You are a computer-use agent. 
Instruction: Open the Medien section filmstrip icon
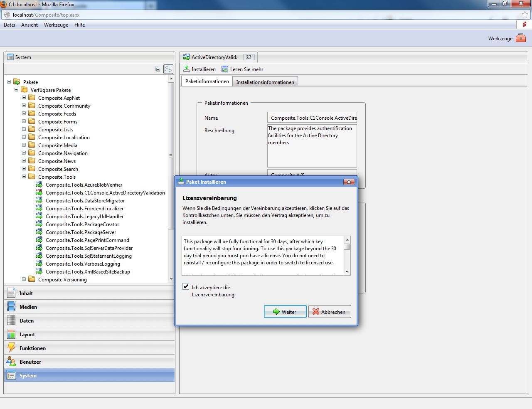pos(11,307)
